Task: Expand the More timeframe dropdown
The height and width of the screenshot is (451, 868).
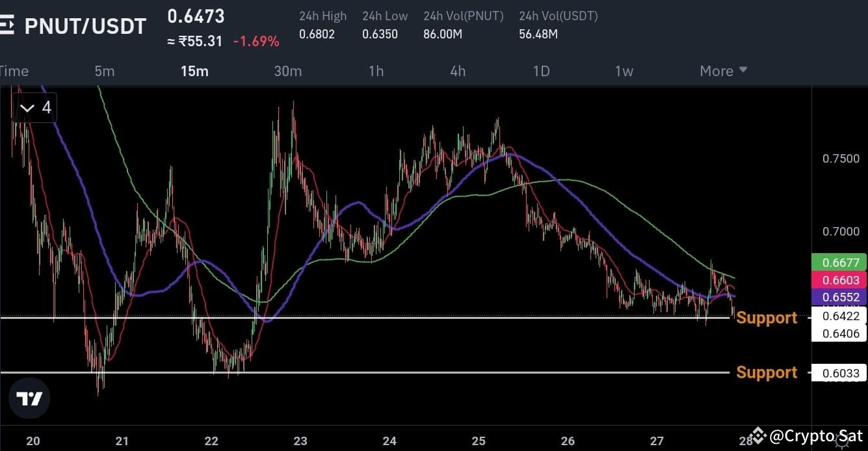Action: pyautogui.click(x=722, y=71)
